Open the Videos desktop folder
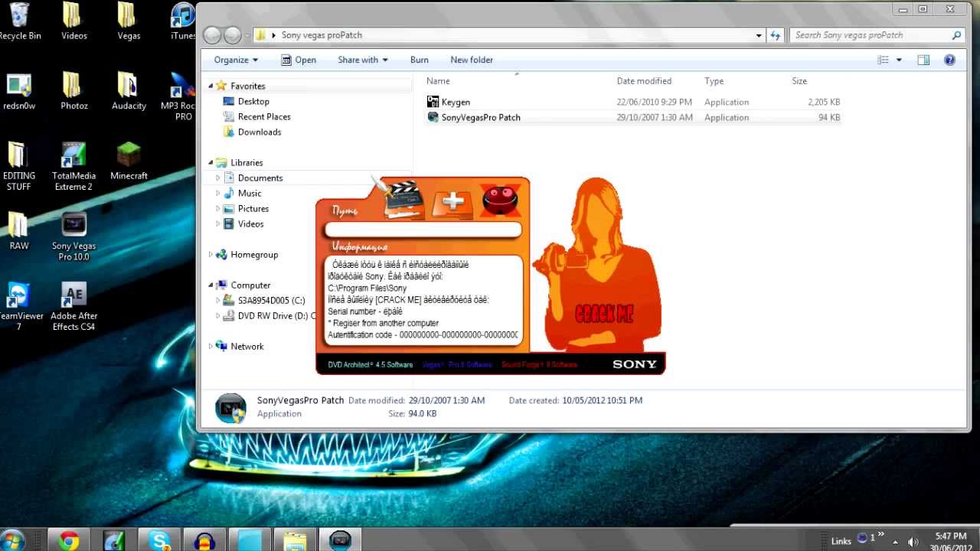 pyautogui.click(x=73, y=21)
